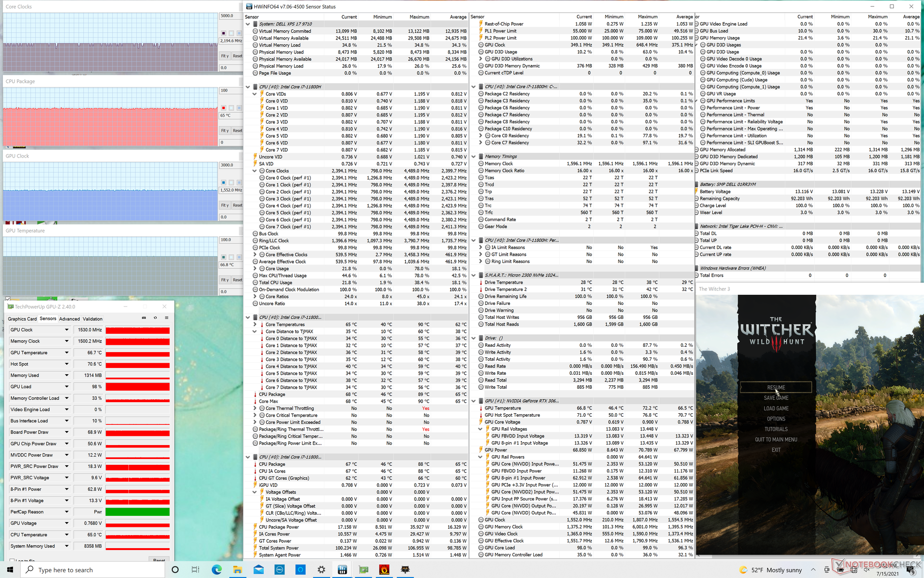The width and height of the screenshot is (924, 578).
Task: Switch to the Advanced tab
Action: 69,319
